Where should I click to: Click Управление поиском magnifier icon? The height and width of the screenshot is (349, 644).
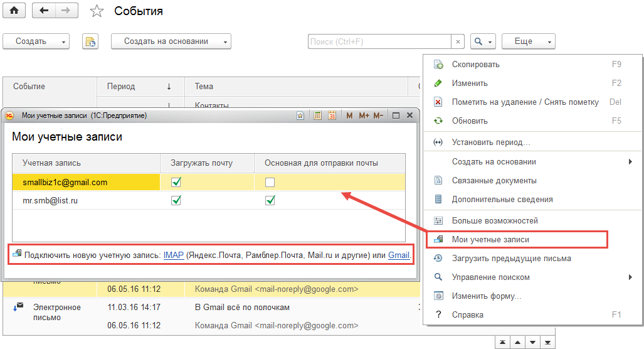pyautogui.click(x=438, y=277)
